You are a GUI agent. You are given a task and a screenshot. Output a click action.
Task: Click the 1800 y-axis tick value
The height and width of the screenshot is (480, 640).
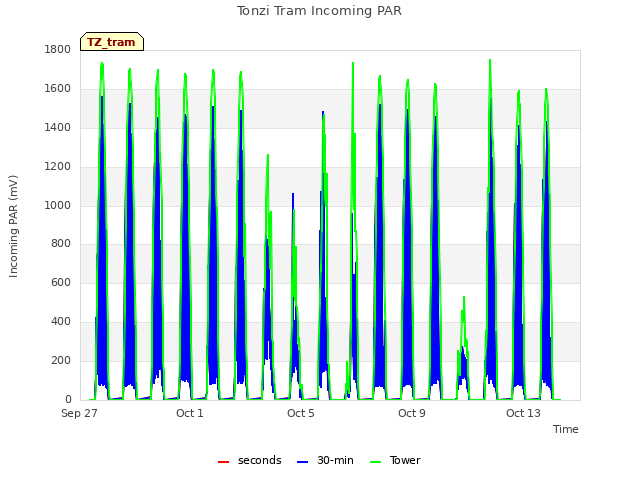tap(58, 49)
